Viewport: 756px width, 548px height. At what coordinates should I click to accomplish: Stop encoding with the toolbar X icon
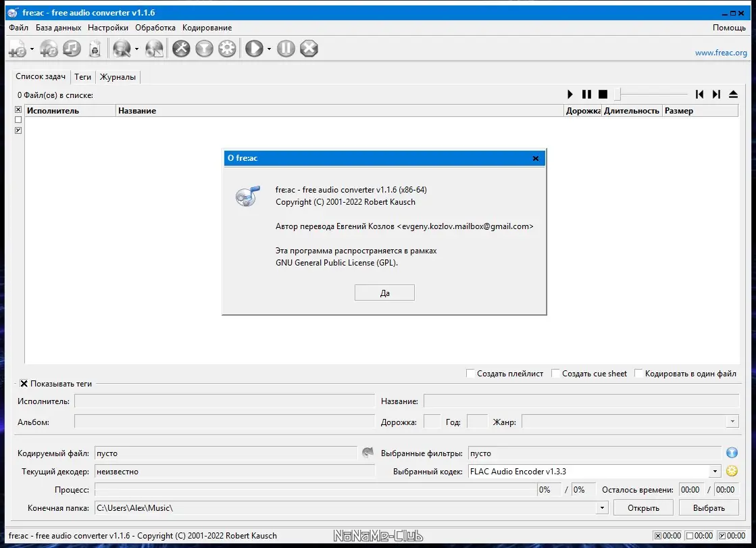coord(309,48)
